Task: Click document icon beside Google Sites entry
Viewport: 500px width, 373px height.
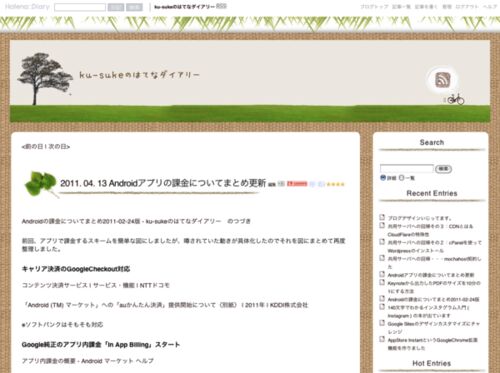Action: coord(382,323)
